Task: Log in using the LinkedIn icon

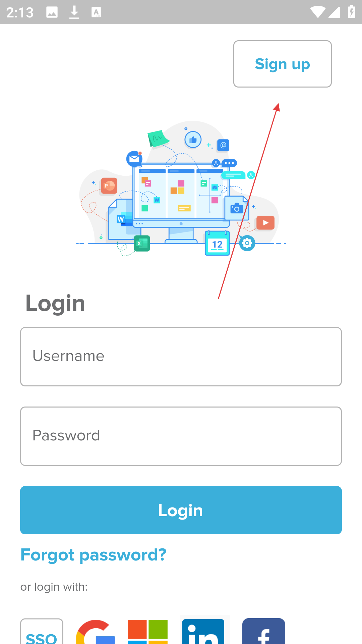Action: pyautogui.click(x=203, y=632)
